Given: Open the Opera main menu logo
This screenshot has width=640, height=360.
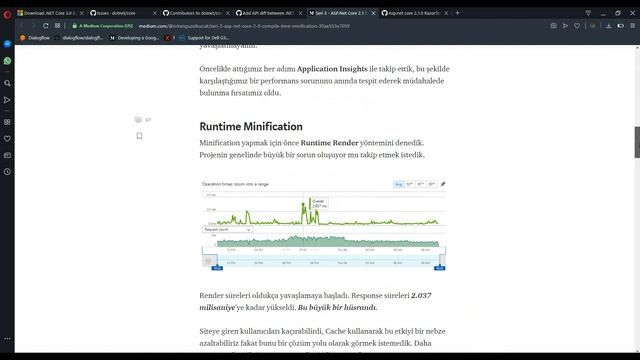Looking at the screenshot, I should [7, 15].
